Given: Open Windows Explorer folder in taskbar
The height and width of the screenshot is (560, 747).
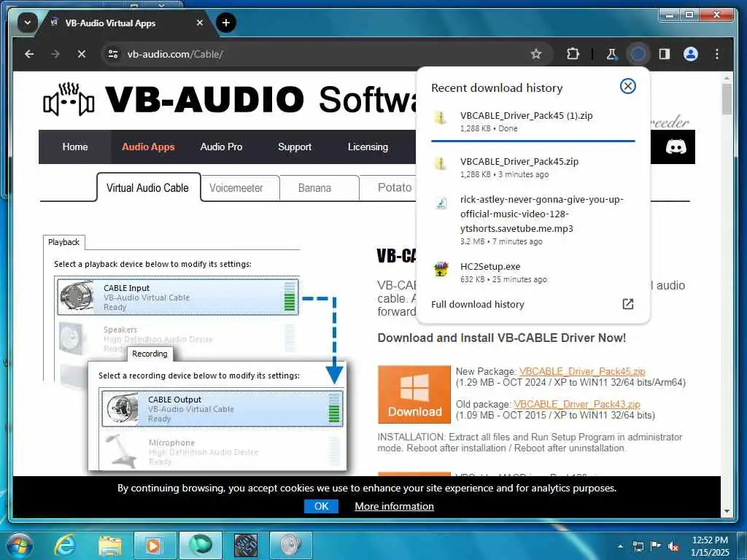Looking at the screenshot, I should click(110, 546).
